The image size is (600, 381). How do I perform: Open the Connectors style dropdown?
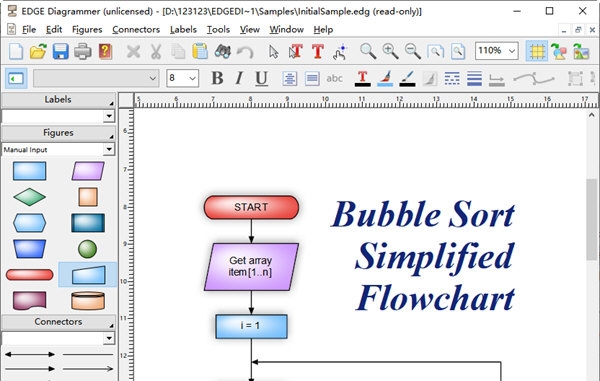109,338
